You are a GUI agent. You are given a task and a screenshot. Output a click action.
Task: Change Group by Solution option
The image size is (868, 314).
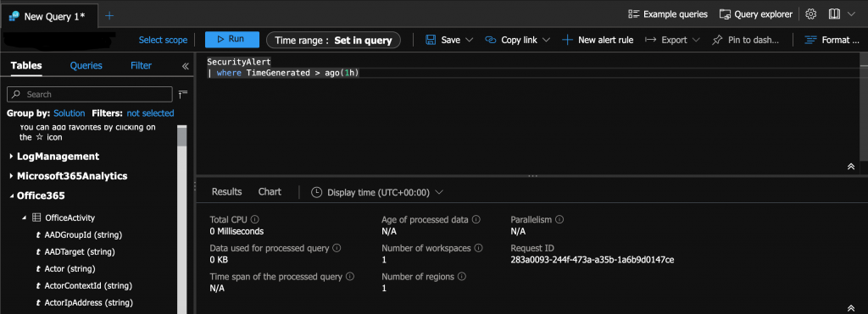[70, 113]
